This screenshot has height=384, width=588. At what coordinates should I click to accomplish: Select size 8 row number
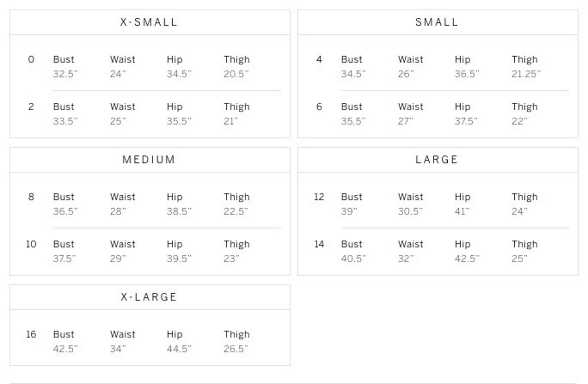[x=31, y=197]
